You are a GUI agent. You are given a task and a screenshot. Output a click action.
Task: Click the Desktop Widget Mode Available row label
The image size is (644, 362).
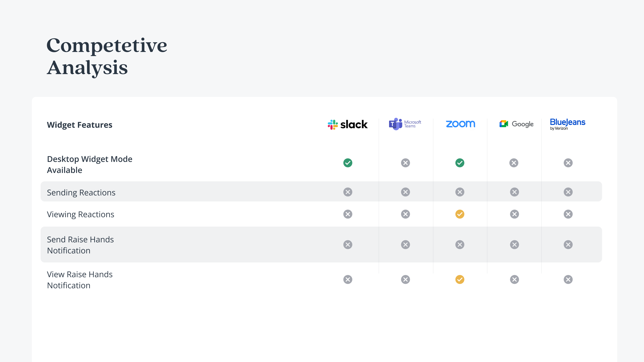pos(90,164)
